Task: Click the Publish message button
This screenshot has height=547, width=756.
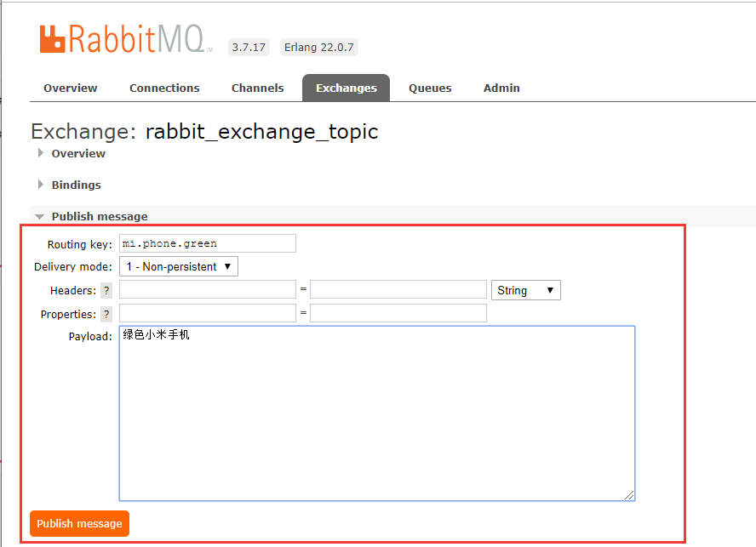Action: tap(79, 523)
